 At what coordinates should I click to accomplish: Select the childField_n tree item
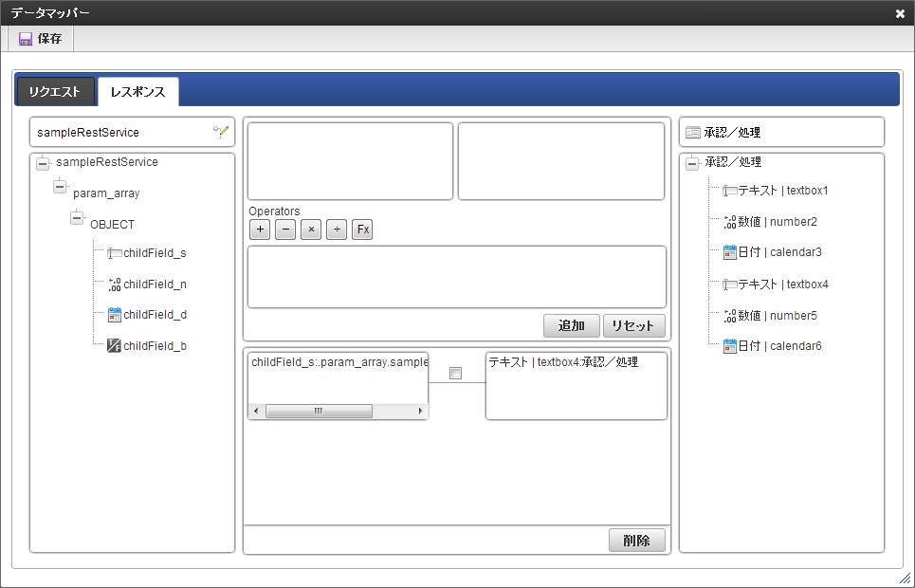click(155, 285)
